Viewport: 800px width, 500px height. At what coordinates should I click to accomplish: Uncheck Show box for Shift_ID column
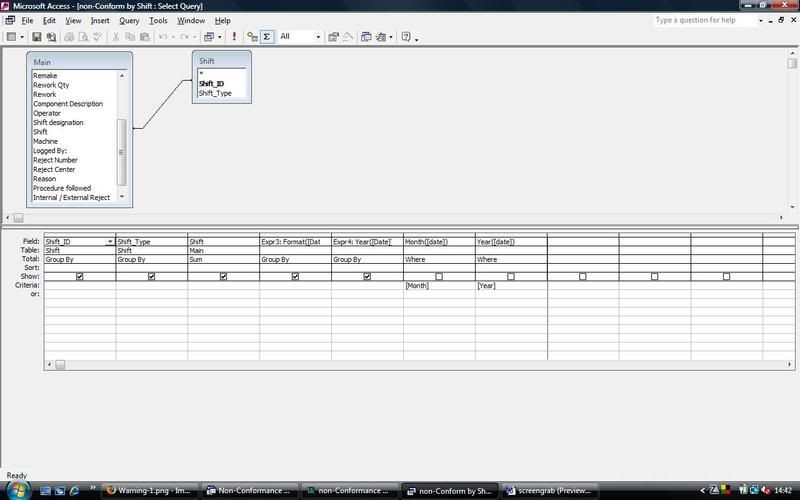pos(80,277)
